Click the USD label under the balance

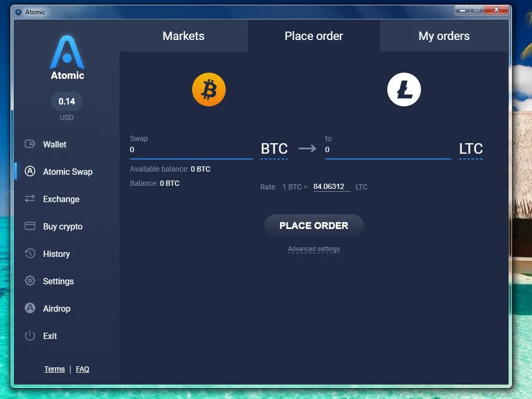click(x=66, y=117)
